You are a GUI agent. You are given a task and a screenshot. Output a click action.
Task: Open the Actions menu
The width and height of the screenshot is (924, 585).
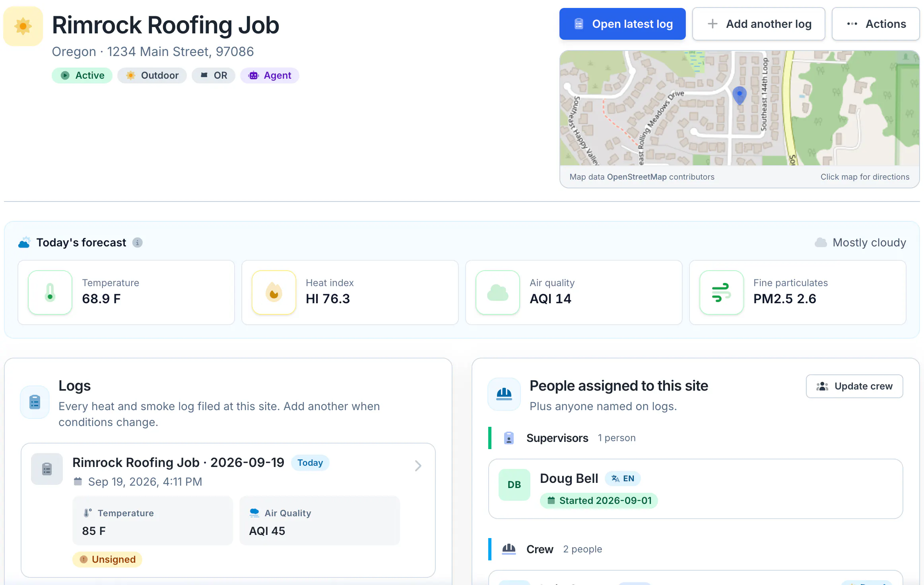pyautogui.click(x=875, y=24)
